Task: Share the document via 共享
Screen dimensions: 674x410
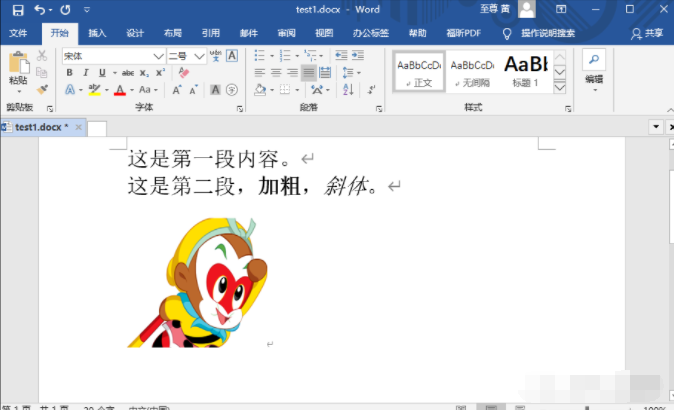Action: 647,33
